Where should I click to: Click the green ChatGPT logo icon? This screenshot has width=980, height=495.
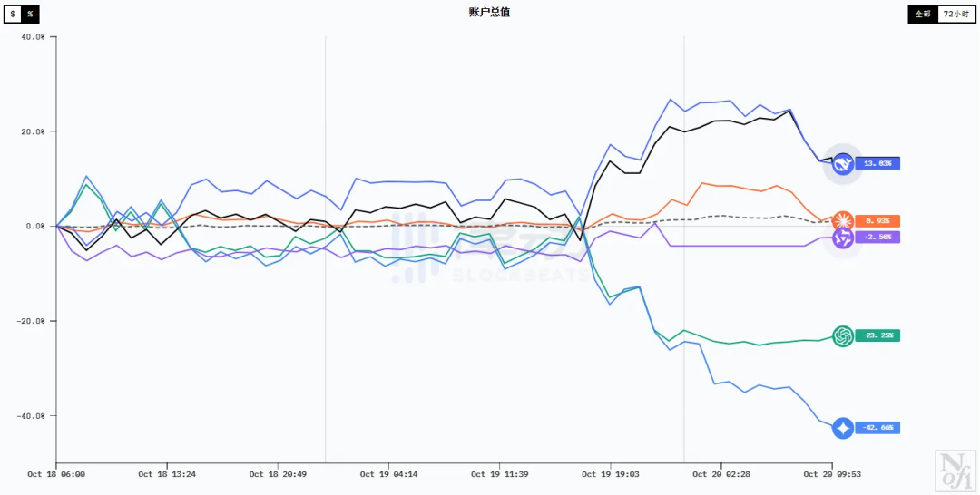pos(844,335)
